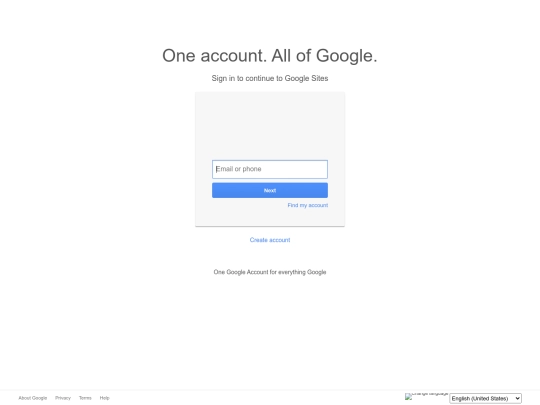Image resolution: width=540 pixels, height=405 pixels.
Task: Open the Help footer link
Action: coord(104,398)
